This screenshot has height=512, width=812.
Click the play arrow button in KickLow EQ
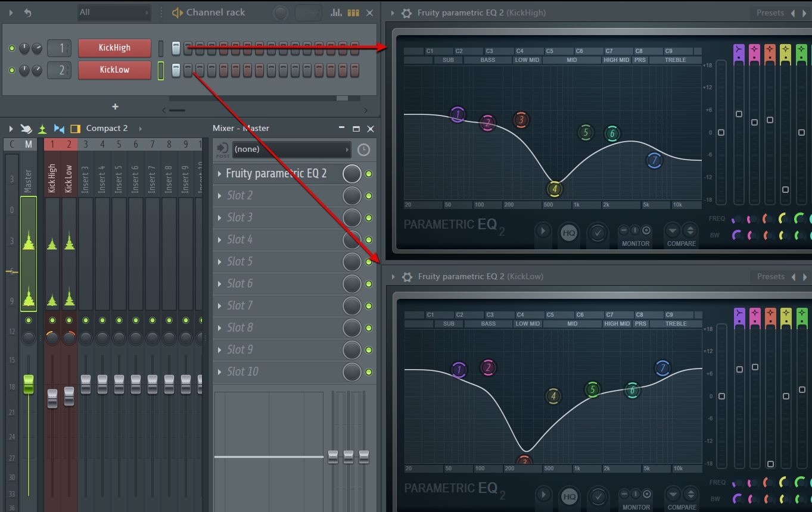tap(543, 495)
